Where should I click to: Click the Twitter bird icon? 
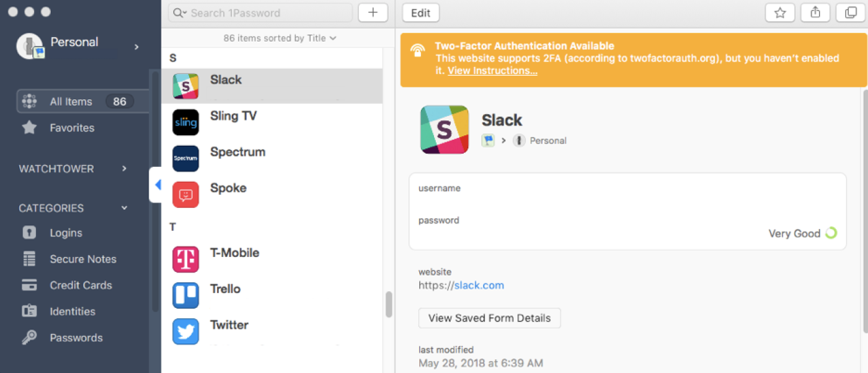coord(185,331)
